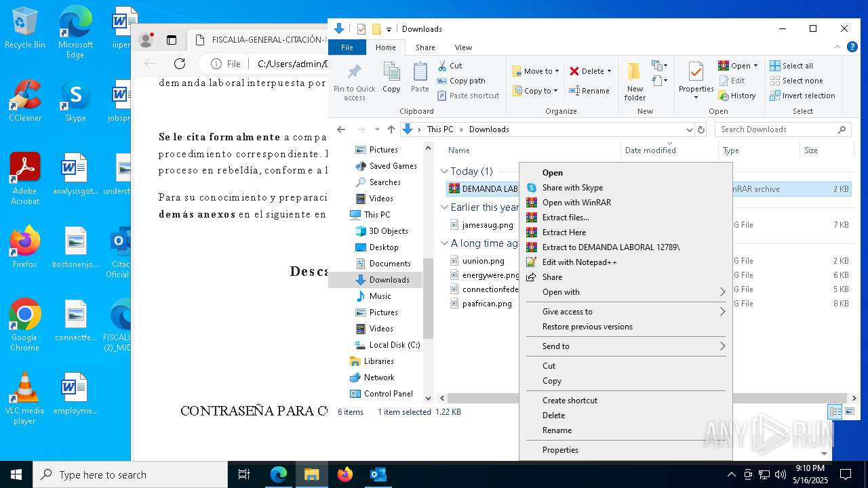Open the Copy to dropdown
The image size is (868, 488).
point(535,91)
